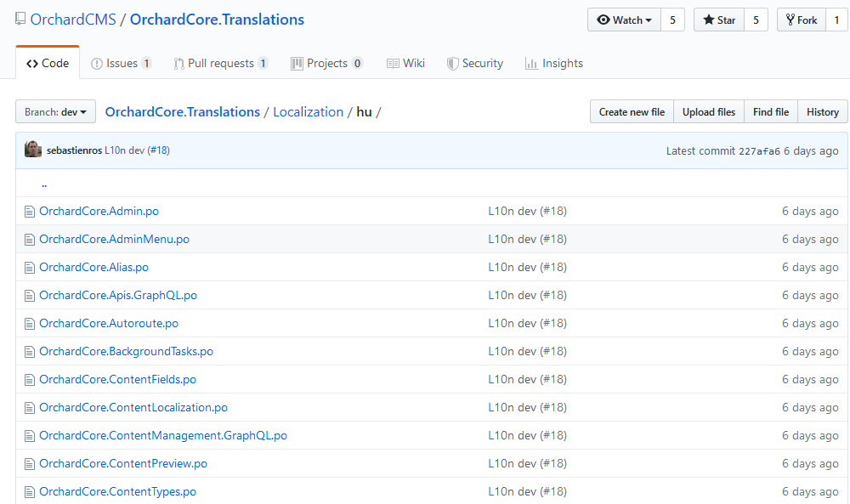Fork the repository using the Fork button
Image resolution: width=850 pixels, height=504 pixels.
pos(802,20)
